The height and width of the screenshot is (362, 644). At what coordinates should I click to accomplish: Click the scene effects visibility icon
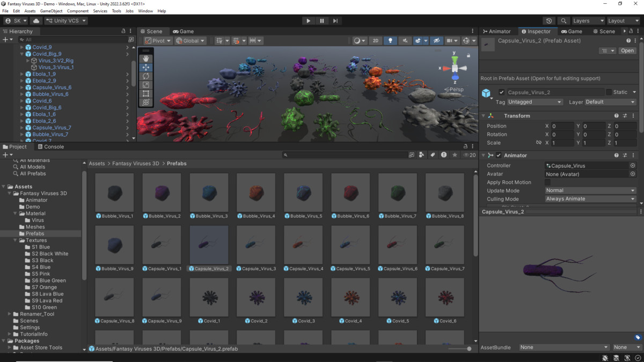click(419, 40)
